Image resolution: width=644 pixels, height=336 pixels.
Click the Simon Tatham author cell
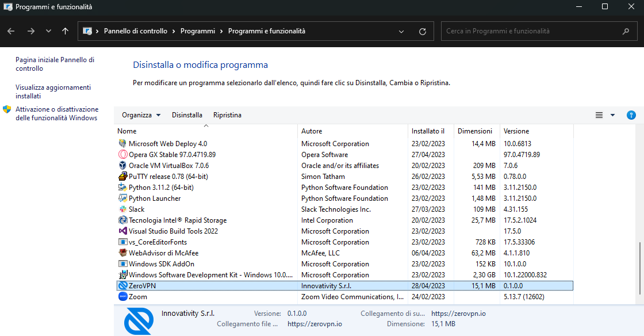click(323, 176)
